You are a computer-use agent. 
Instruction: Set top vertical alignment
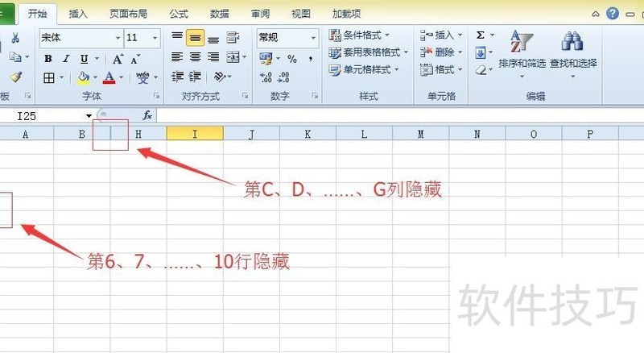point(177,37)
